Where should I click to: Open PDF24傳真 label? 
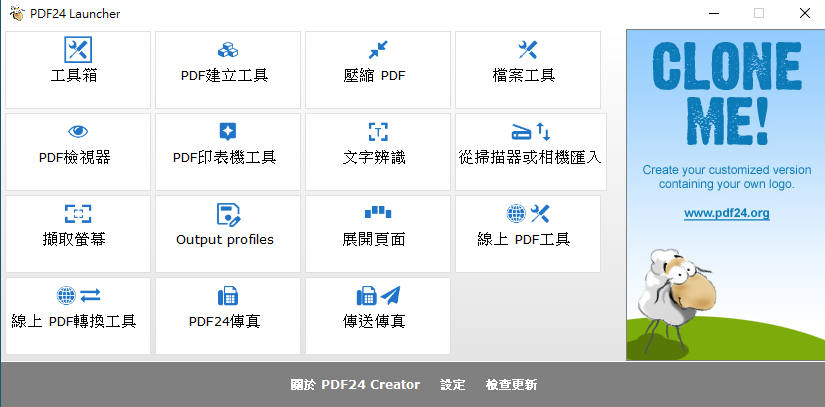[x=225, y=321]
